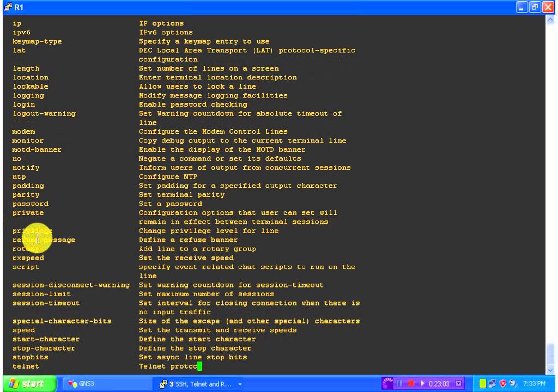This screenshot has height=392, width=558.
Task: Click the 'stop-character' command text
Action: 44,348
